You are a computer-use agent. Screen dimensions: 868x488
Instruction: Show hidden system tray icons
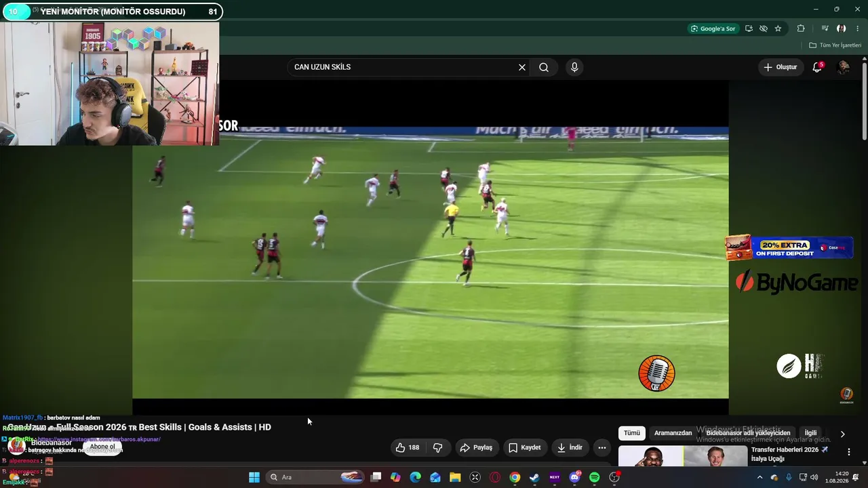759,477
